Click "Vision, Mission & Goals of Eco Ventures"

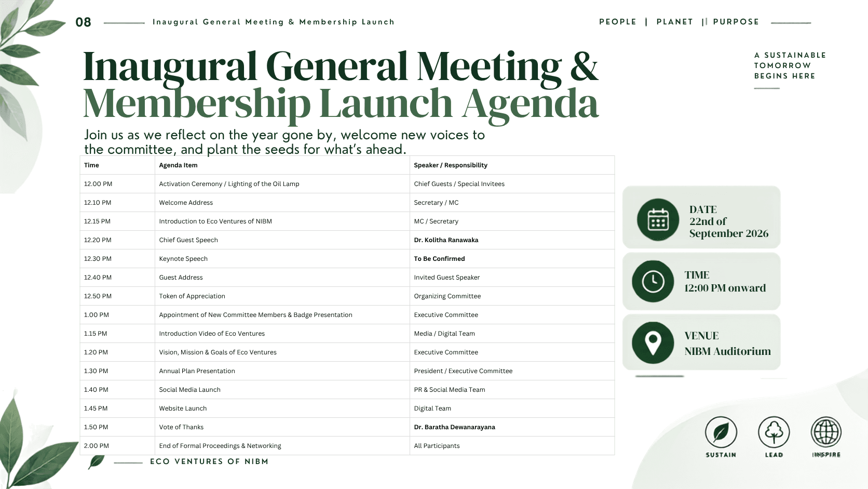(x=218, y=352)
